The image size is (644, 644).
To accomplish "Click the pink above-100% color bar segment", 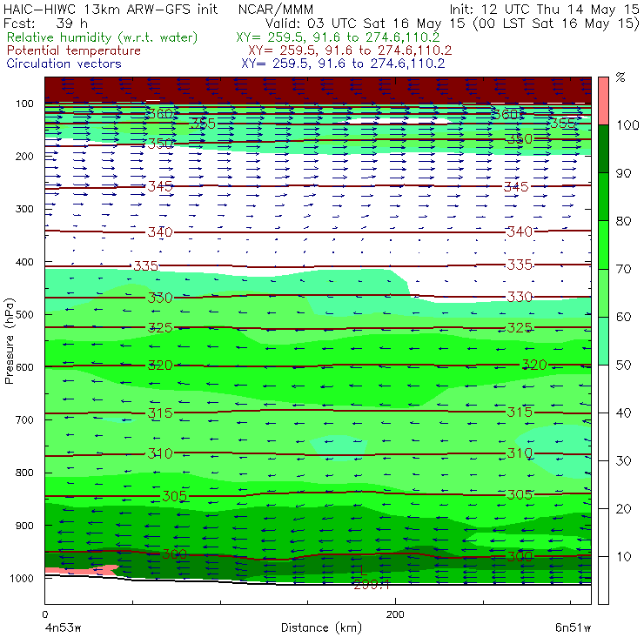I will (603, 101).
